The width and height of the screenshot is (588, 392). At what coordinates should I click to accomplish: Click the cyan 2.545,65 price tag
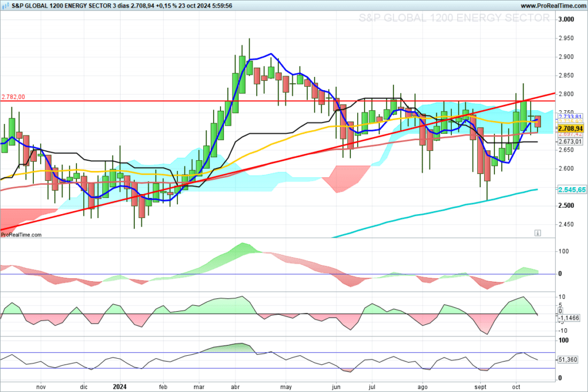[x=572, y=189]
